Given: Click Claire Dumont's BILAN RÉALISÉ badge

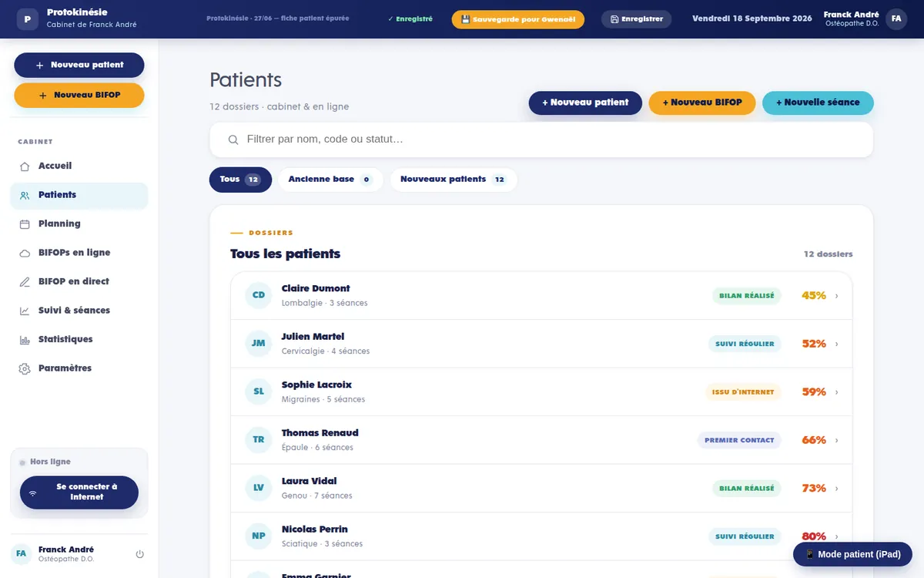Looking at the screenshot, I should [747, 296].
